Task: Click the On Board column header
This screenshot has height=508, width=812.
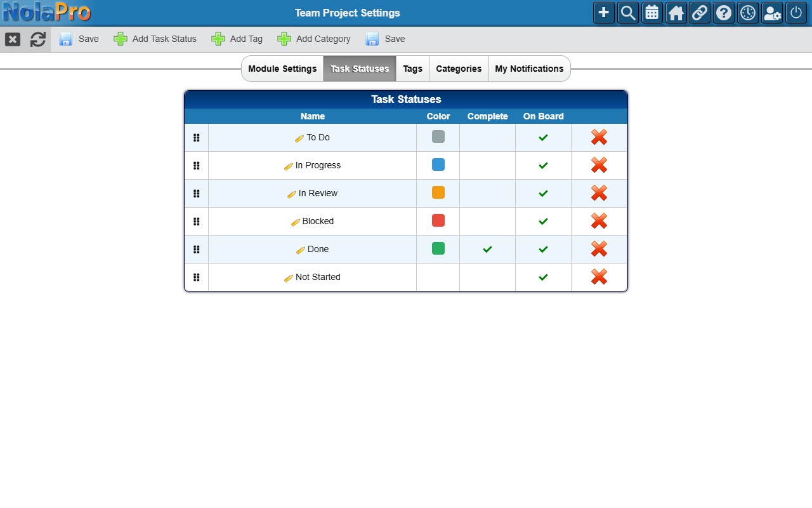Action: point(544,116)
